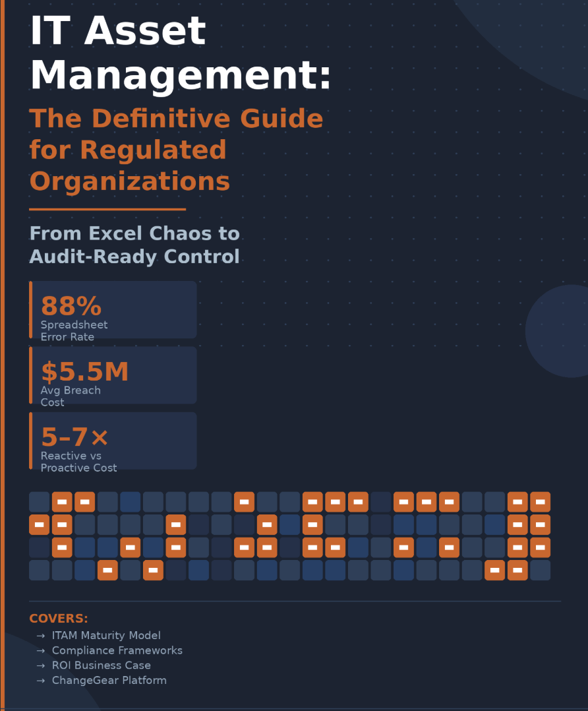Select the "$5.5M" statistic value
The image size is (588, 711).
(x=85, y=371)
